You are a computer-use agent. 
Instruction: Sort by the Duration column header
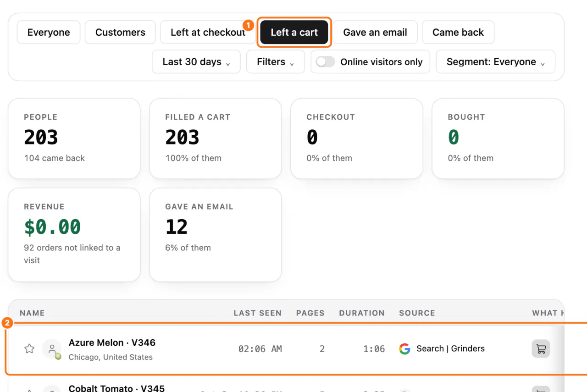pyautogui.click(x=362, y=313)
